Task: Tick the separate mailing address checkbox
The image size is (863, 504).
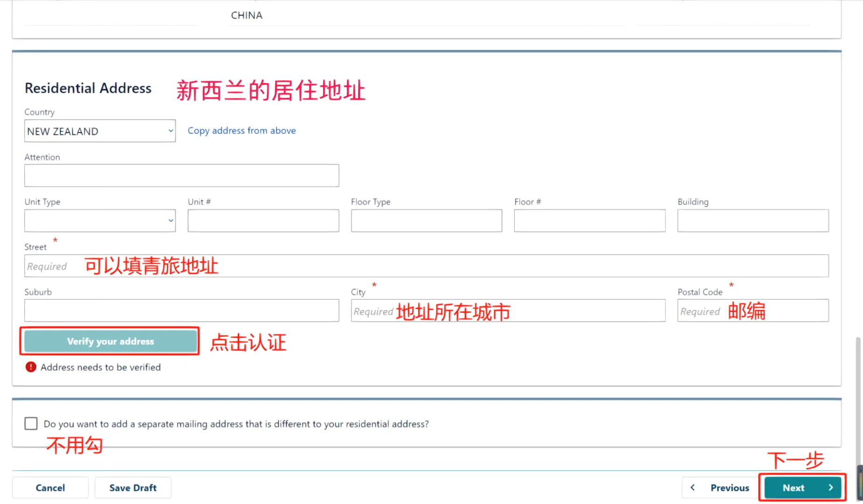Action: 31,424
